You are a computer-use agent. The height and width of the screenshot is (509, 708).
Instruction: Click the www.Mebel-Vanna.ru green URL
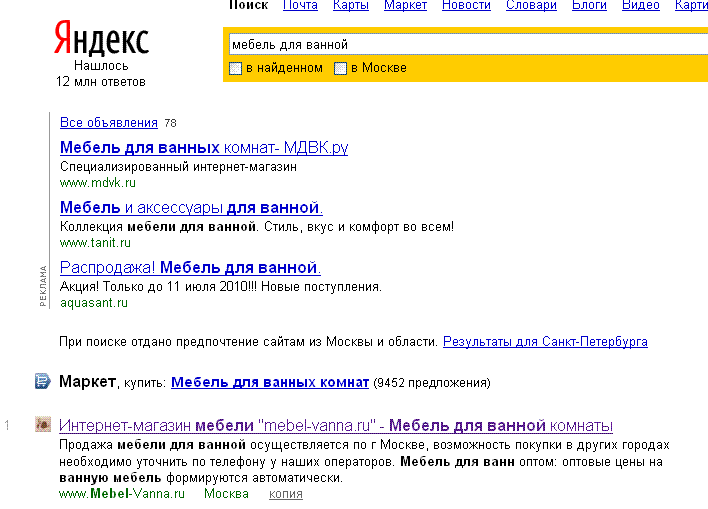(122, 494)
